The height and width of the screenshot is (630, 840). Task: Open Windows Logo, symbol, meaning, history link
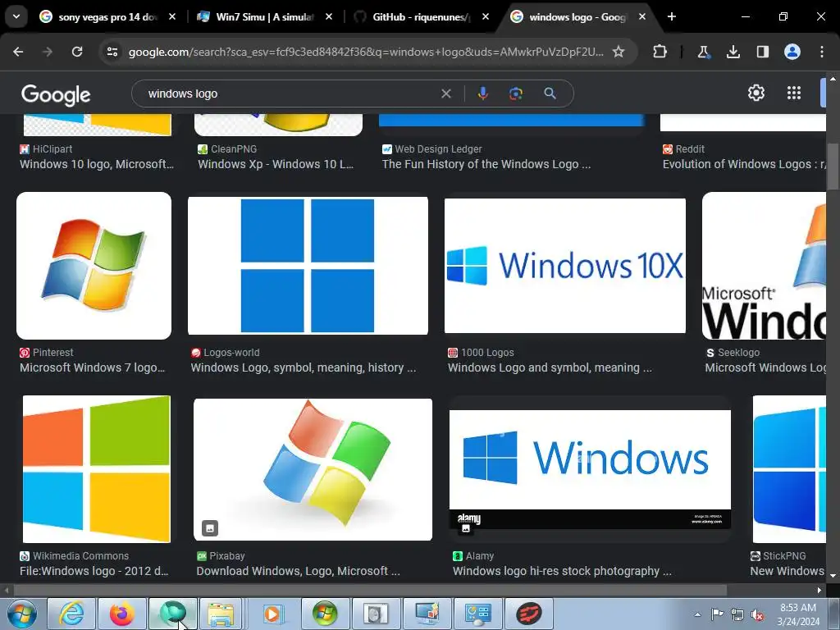pos(304,368)
